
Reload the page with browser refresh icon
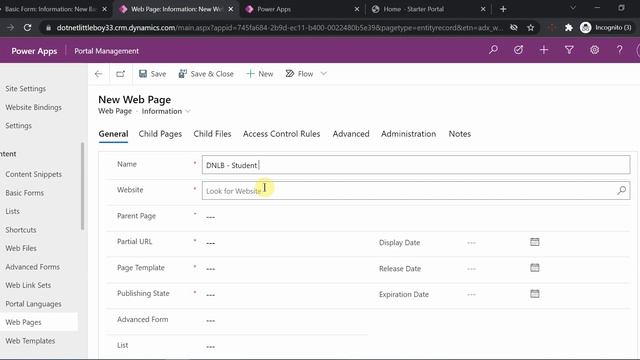click(27, 28)
